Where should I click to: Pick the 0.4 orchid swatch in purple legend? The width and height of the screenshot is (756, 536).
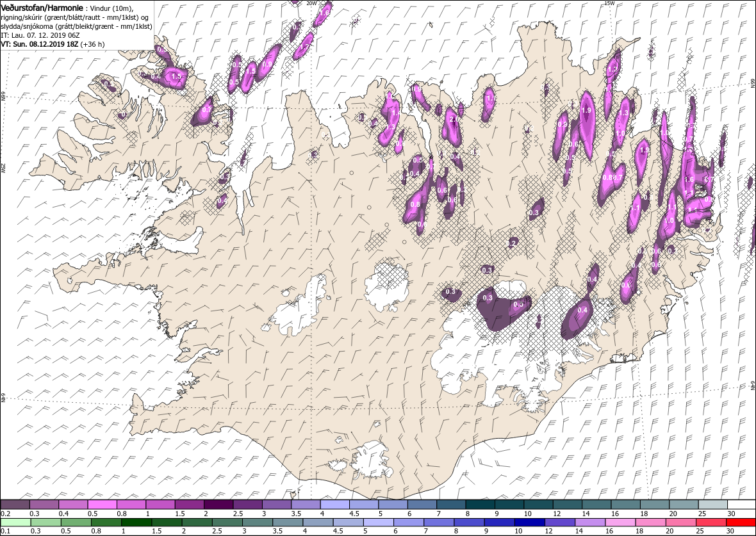(73, 505)
